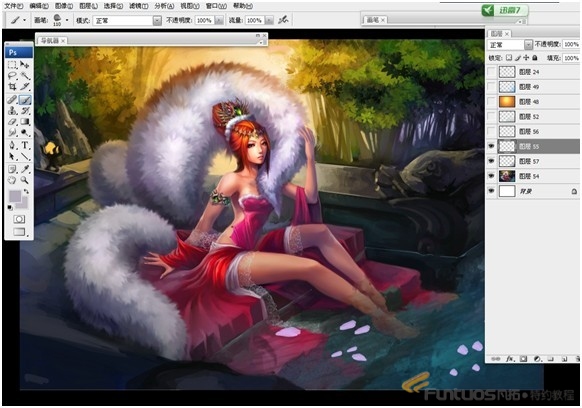Toggle Quick Mask mode
This screenshot has height=408, width=582.
tap(19, 219)
